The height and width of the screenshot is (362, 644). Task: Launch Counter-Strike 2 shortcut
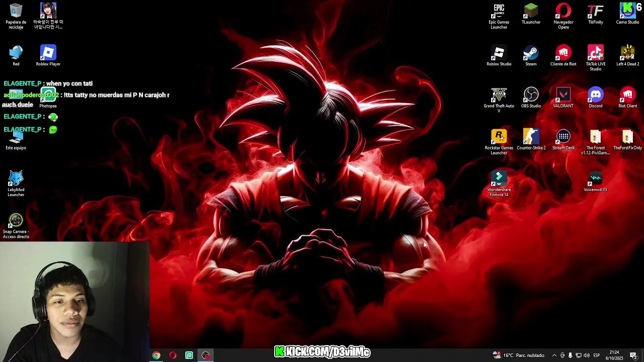[x=531, y=139]
